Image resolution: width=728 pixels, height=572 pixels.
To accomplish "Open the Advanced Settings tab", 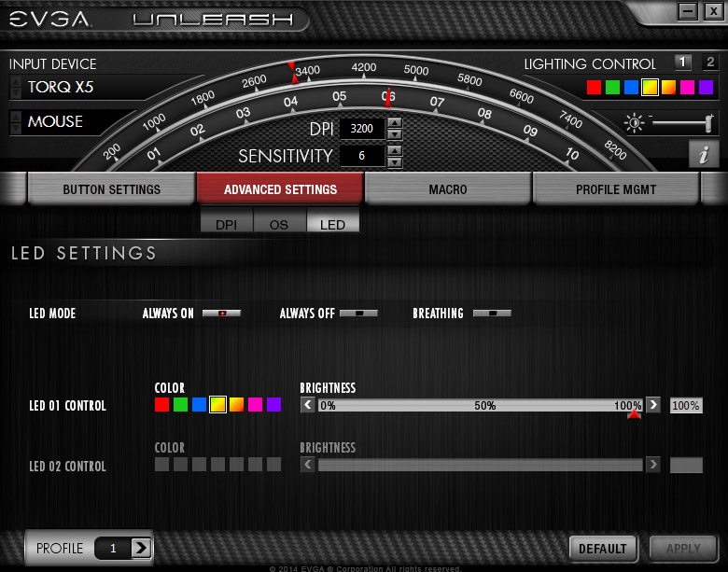I will click(x=280, y=189).
